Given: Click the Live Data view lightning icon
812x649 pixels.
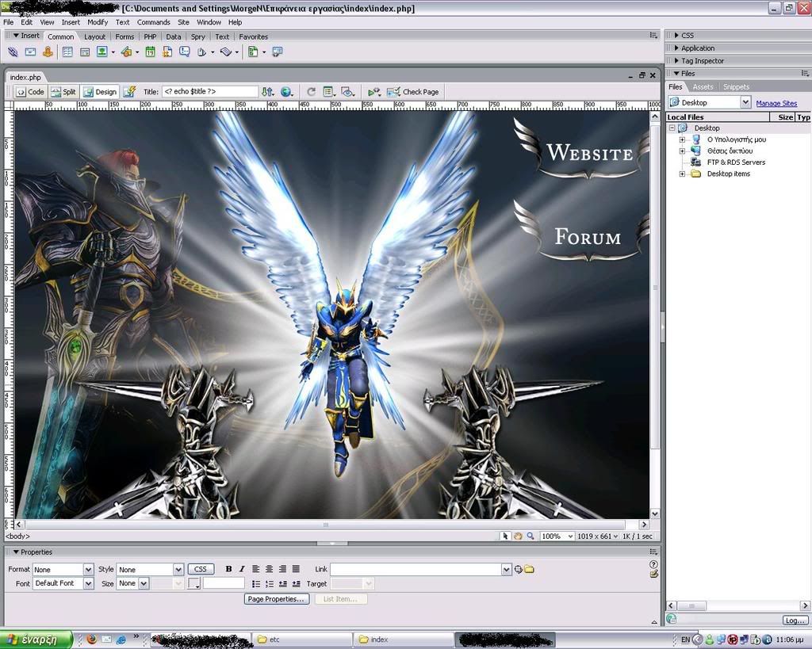Looking at the screenshot, I should 129,92.
